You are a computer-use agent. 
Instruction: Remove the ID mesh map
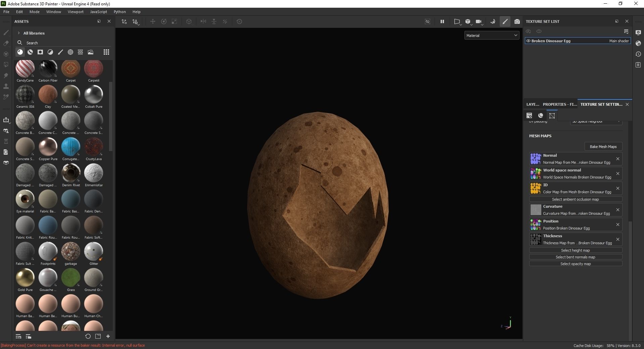tap(618, 188)
